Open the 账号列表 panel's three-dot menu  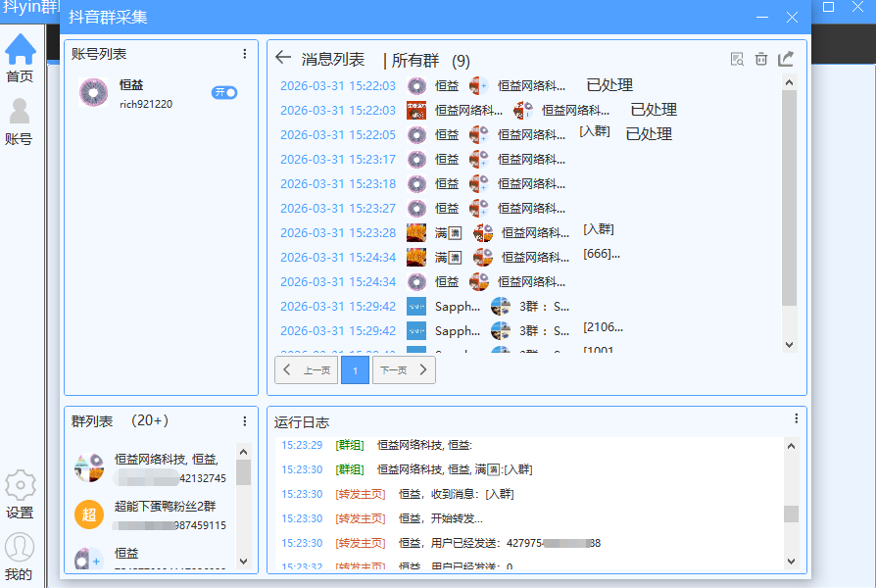coord(244,53)
